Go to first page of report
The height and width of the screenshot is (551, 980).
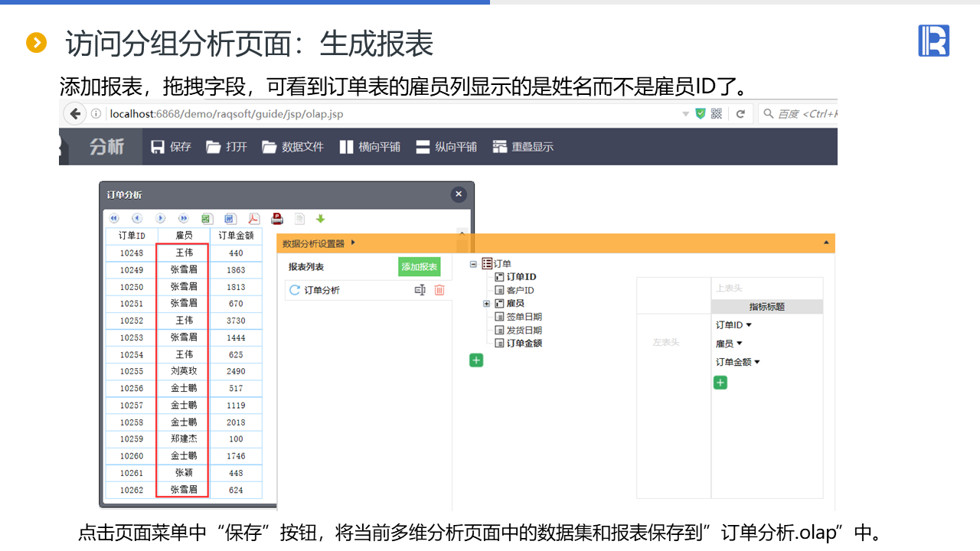click(114, 218)
